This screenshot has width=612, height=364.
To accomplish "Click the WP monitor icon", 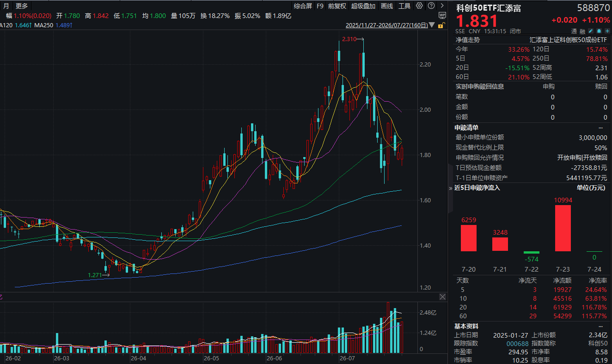I will [442, 15].
